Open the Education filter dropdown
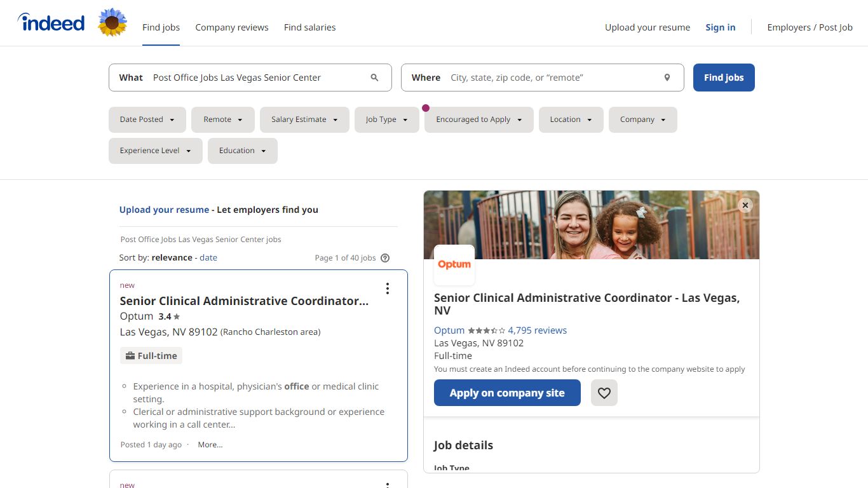The height and width of the screenshot is (488, 868). (243, 151)
